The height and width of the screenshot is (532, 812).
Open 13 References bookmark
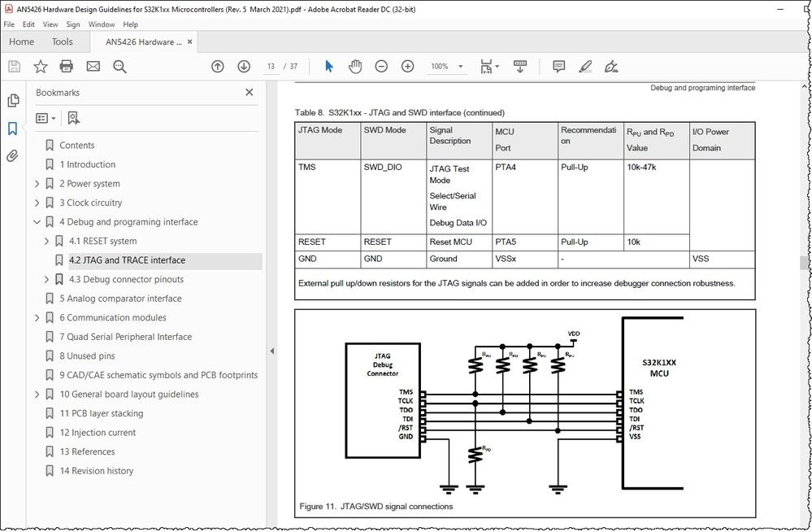[87, 452]
